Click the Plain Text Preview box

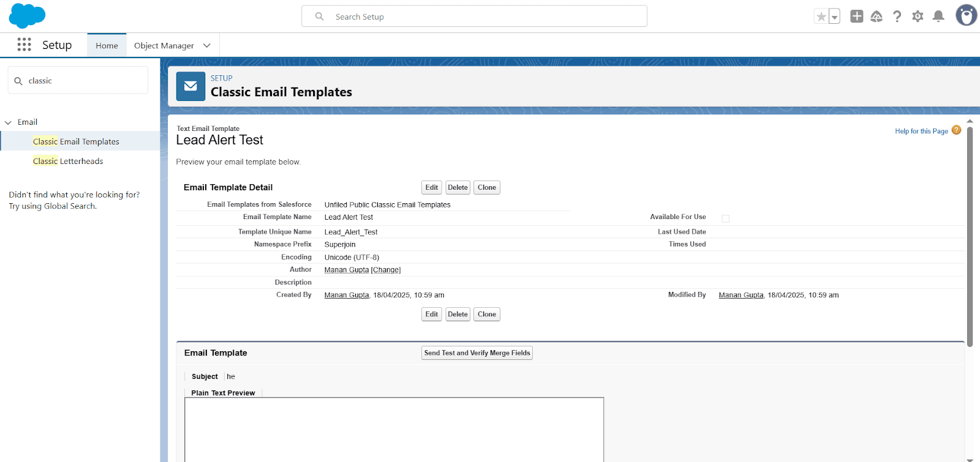pyautogui.click(x=394, y=430)
